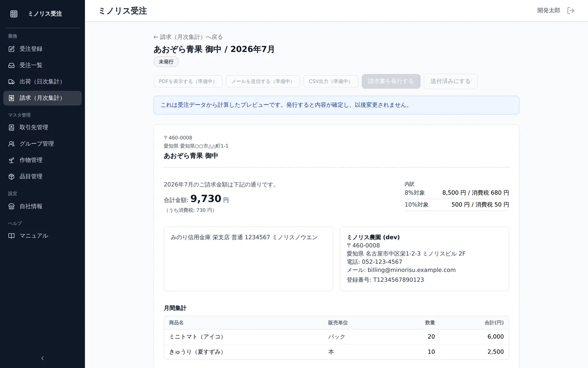Click the 販売単位 column header
This screenshot has height=368, width=588.
pos(338,323)
